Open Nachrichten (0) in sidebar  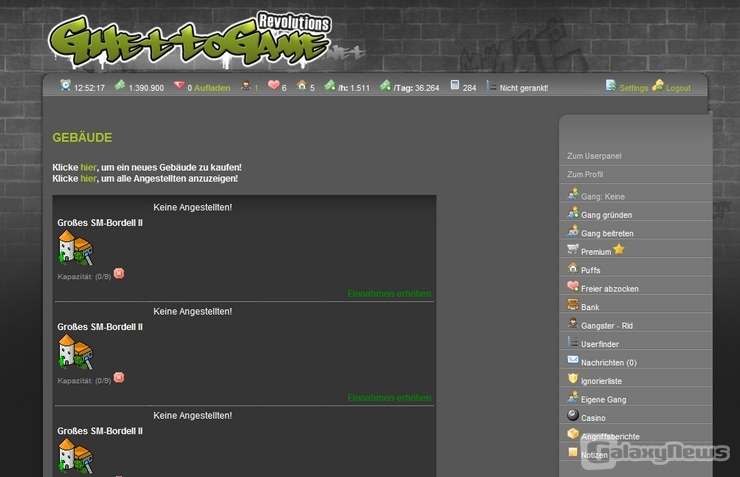pos(609,363)
